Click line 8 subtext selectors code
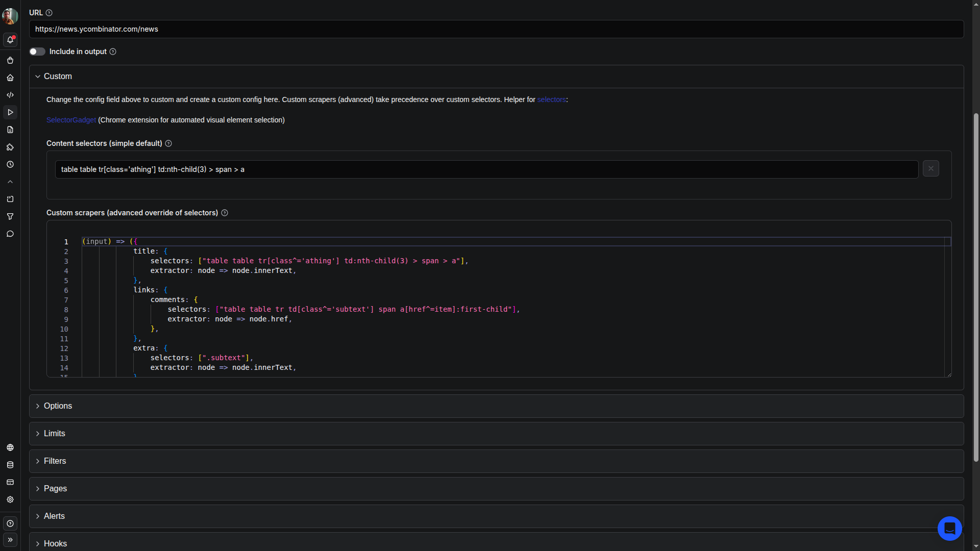Screen dimensions: 980x551 pos(344,309)
